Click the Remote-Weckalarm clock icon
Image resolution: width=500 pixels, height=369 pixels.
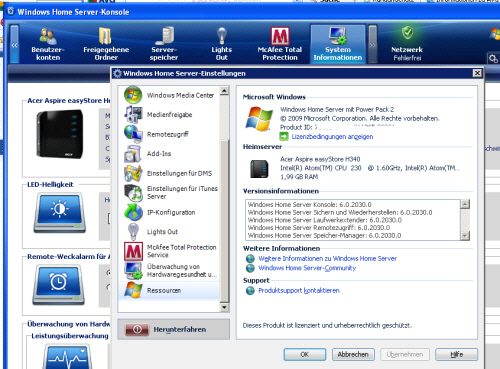[58, 285]
